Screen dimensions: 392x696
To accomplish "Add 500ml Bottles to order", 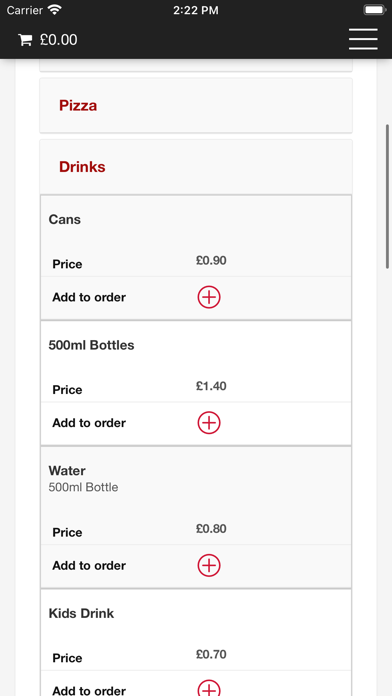I will (209, 423).
